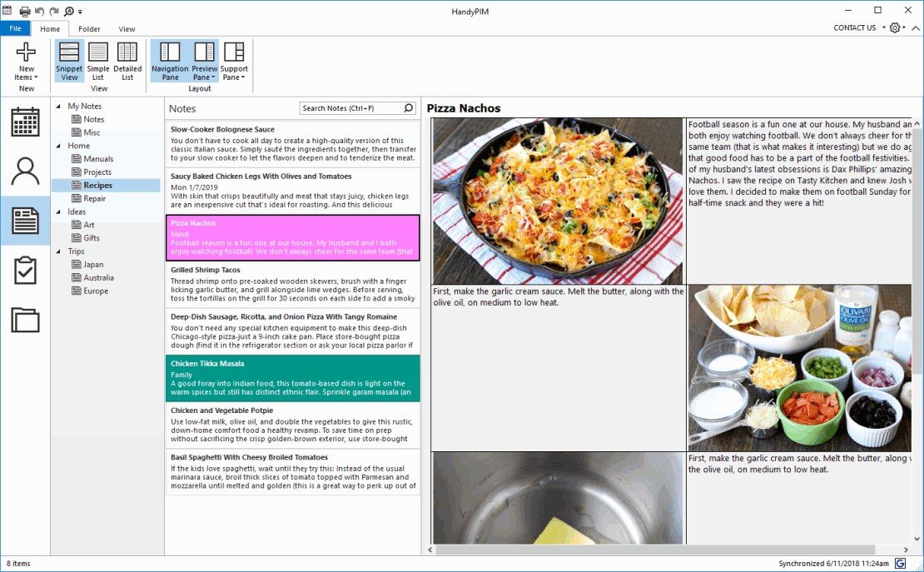The width and height of the screenshot is (924, 572).
Task: Open Chicken and Vegetable Potpie note
Action: tap(293, 425)
